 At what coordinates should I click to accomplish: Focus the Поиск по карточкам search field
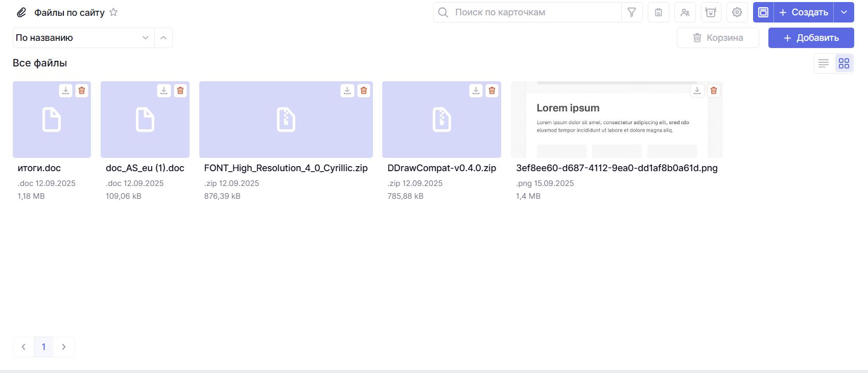pyautogui.click(x=531, y=12)
